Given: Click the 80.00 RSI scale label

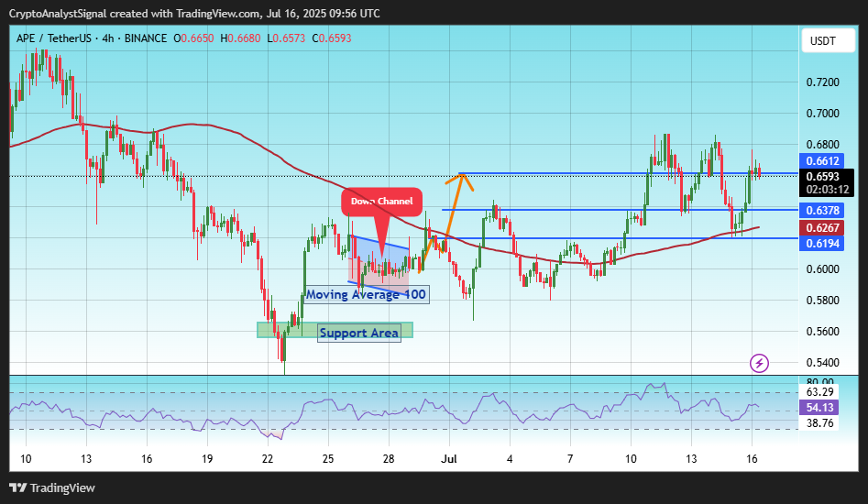Looking at the screenshot, I should pos(819,382).
